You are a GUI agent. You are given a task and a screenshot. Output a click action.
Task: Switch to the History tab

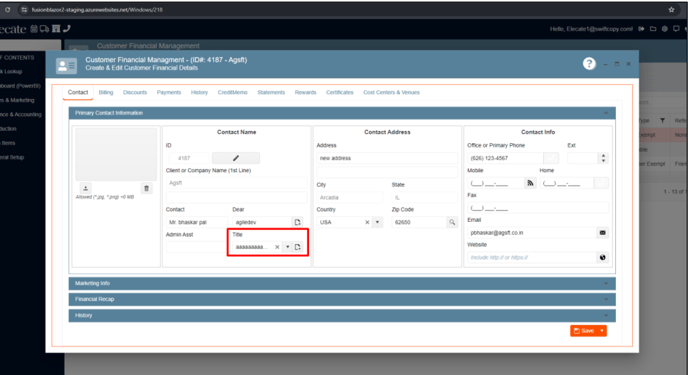click(199, 93)
